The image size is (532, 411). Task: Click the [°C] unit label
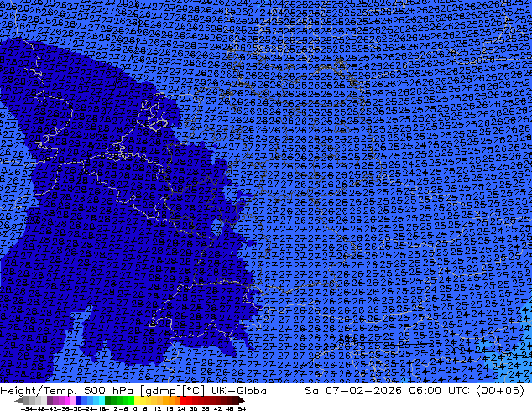(194, 391)
